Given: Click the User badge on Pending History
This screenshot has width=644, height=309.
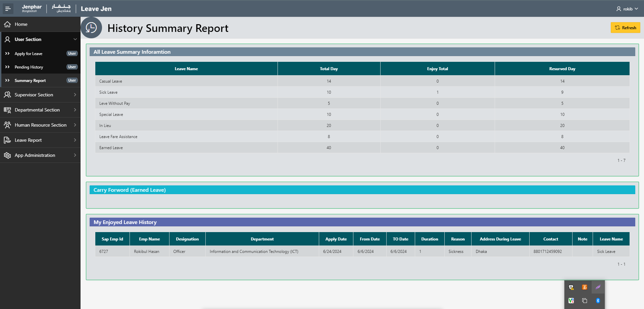Looking at the screenshot, I should click(x=72, y=67).
